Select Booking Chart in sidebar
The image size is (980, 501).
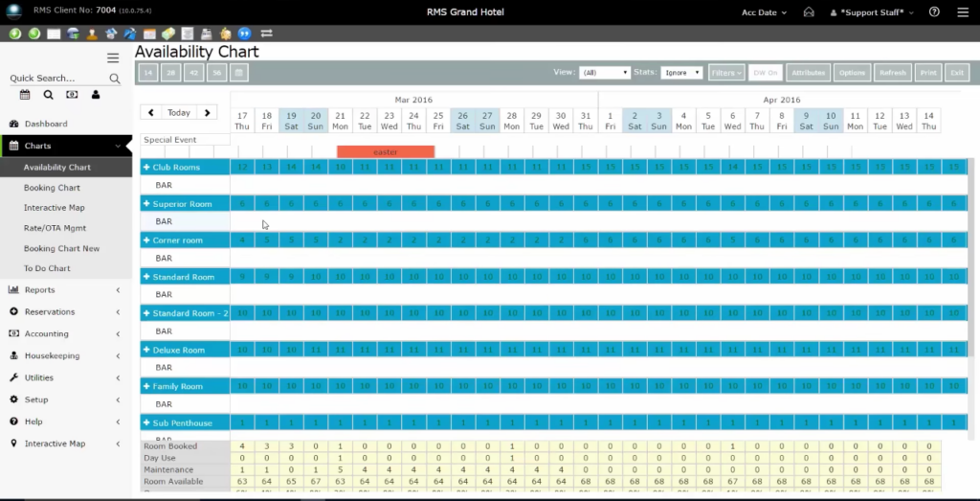point(52,188)
